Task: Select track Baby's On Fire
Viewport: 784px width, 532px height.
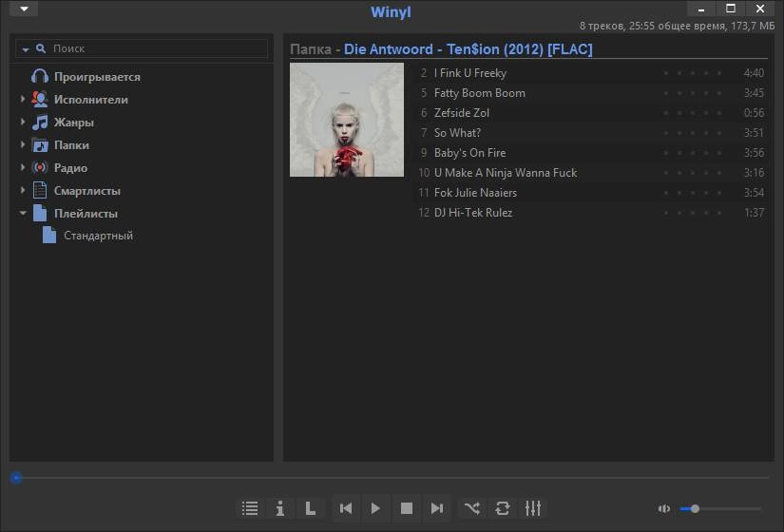Action: [x=592, y=153]
